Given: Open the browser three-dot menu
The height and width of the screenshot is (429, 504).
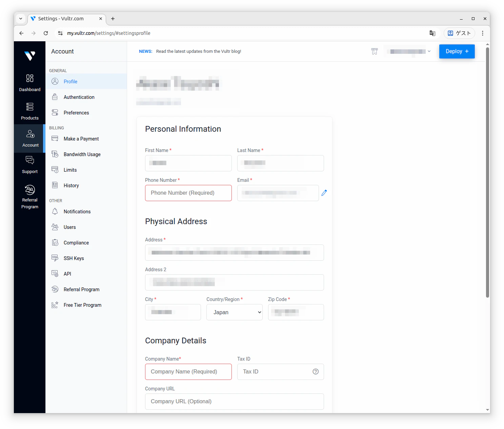Looking at the screenshot, I should point(483,33).
